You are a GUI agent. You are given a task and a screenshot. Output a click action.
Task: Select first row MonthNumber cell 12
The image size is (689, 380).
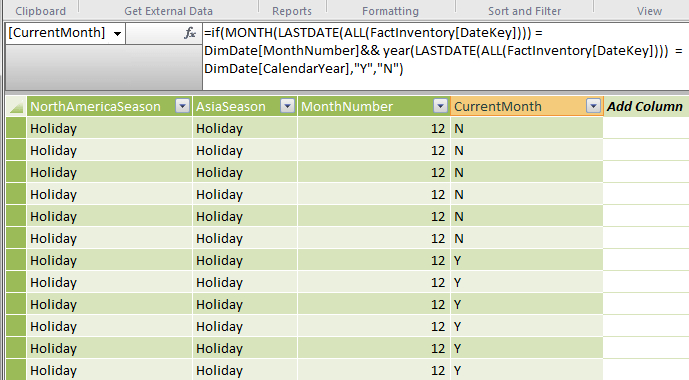point(374,128)
